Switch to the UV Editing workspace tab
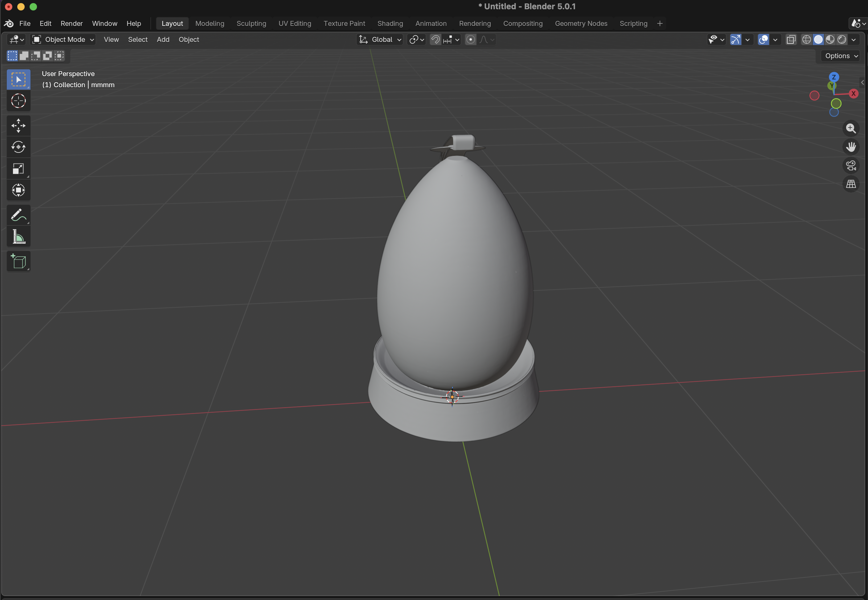The width and height of the screenshot is (868, 600). pyautogui.click(x=295, y=23)
